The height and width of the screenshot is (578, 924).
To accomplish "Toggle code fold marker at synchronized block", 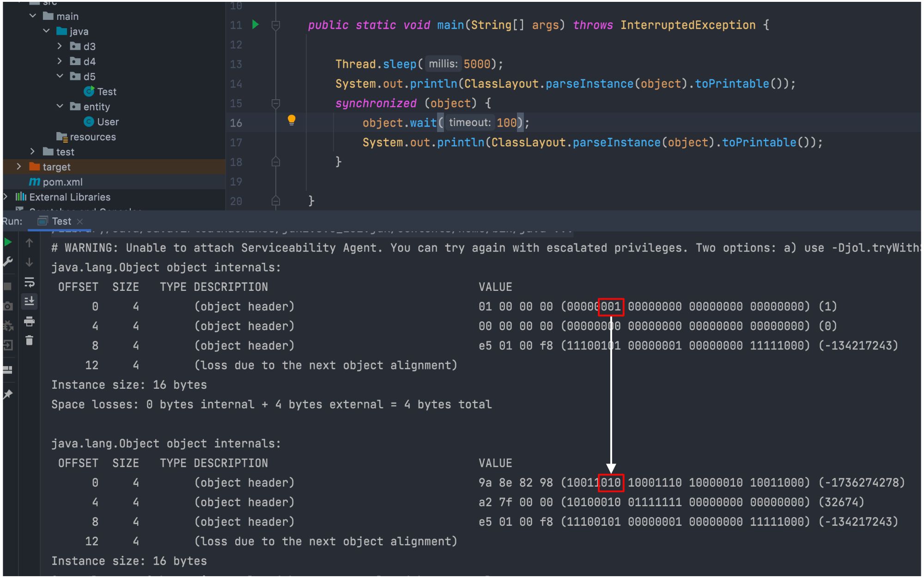I will [276, 103].
